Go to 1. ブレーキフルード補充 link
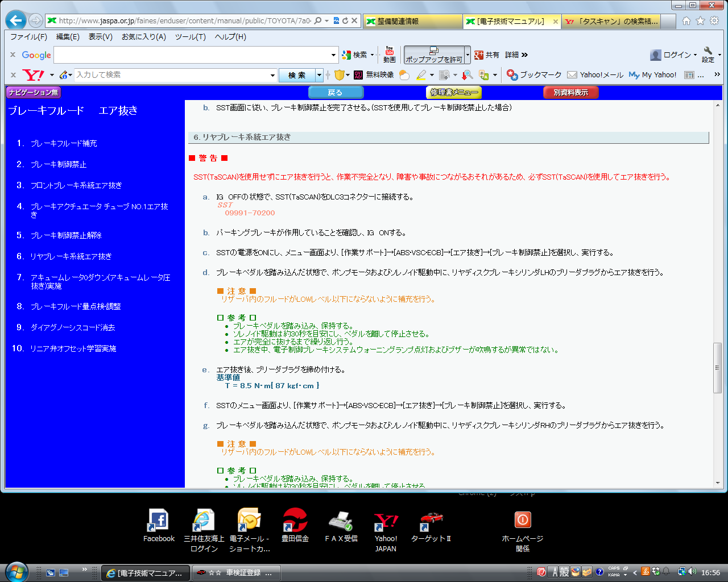 64,143
